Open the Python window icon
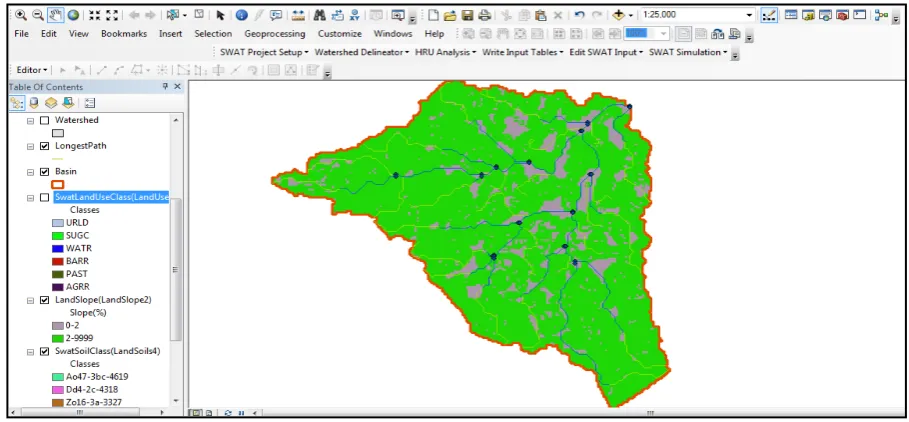 [x=860, y=15]
